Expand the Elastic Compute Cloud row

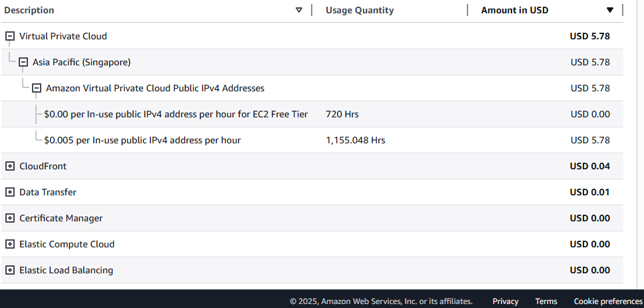point(10,244)
